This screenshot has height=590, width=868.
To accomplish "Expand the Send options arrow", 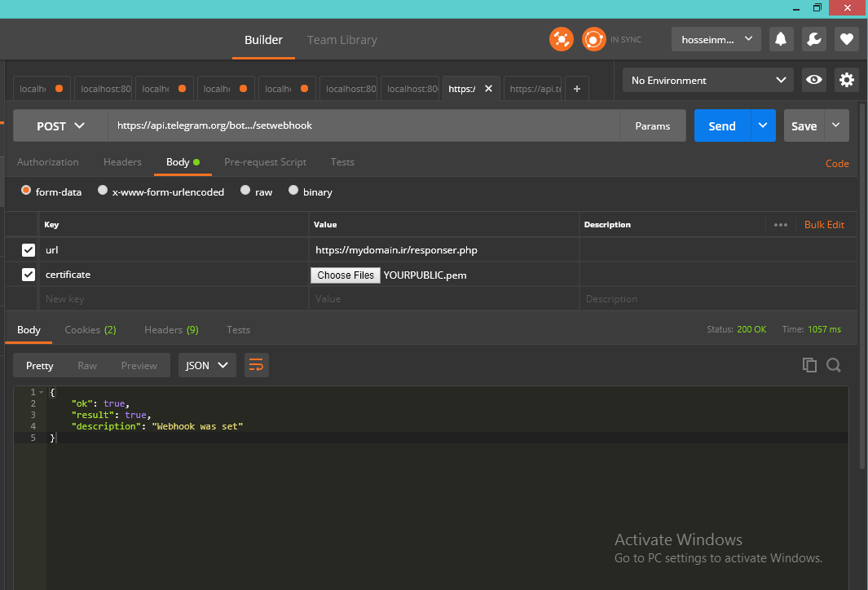I will click(763, 125).
